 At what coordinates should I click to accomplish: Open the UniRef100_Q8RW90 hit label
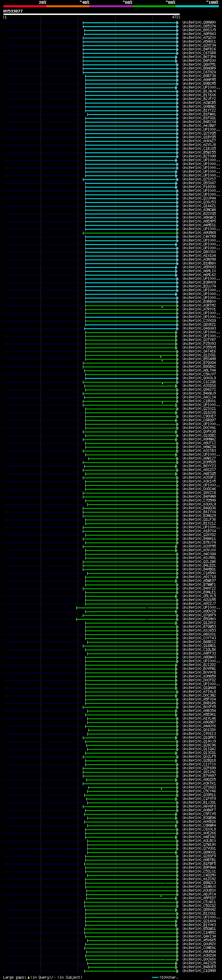(199, 23)
